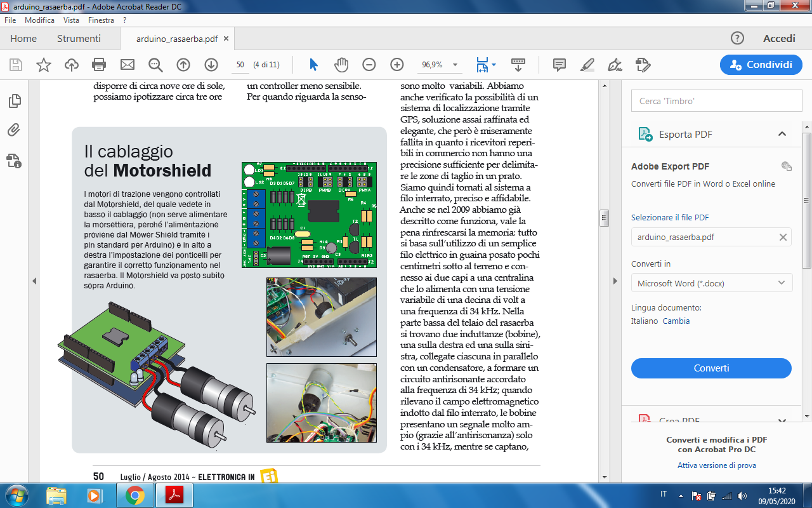Image resolution: width=812 pixels, height=508 pixels.
Task: Open the Attachments paperclip panel
Action: pyautogui.click(x=14, y=130)
